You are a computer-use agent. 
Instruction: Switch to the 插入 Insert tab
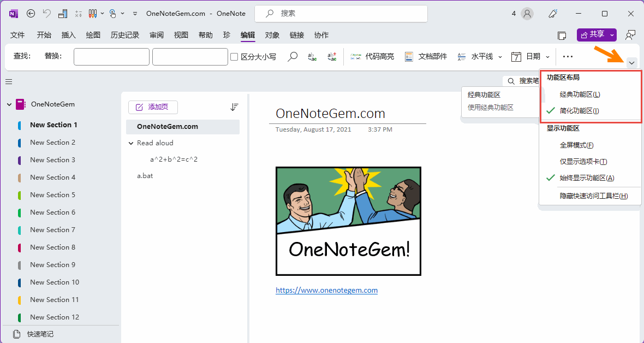click(69, 36)
